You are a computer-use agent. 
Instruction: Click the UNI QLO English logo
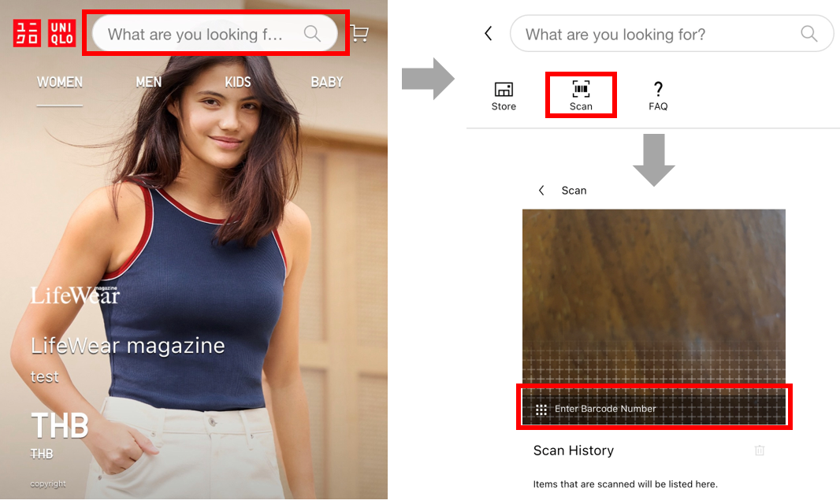pos(61,33)
